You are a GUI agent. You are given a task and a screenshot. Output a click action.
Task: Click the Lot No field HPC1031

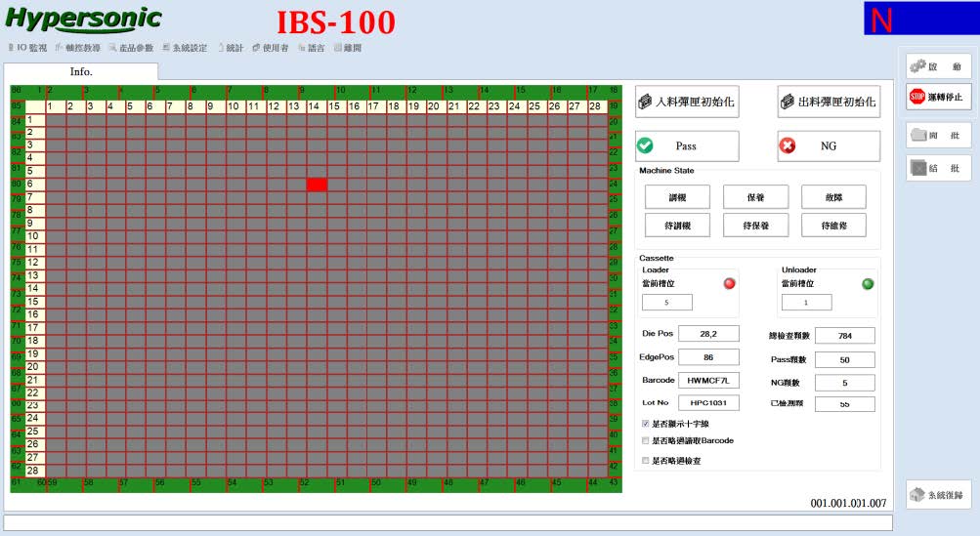708,403
